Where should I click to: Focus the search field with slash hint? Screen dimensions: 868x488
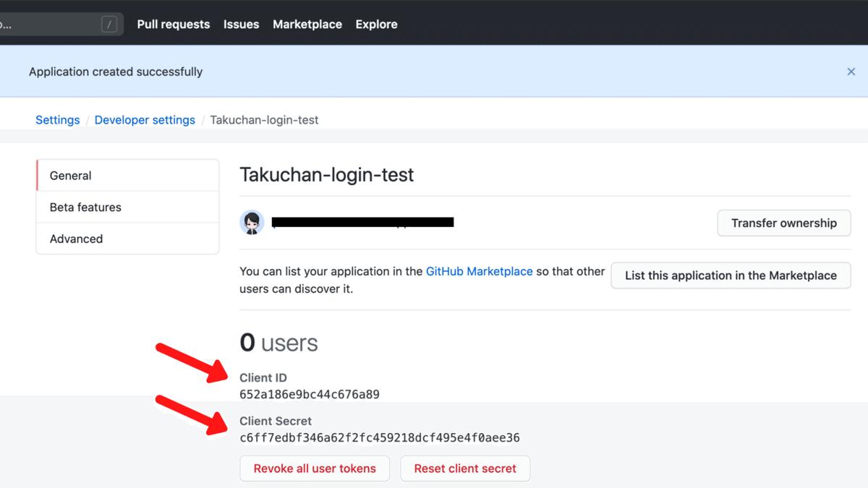point(61,24)
